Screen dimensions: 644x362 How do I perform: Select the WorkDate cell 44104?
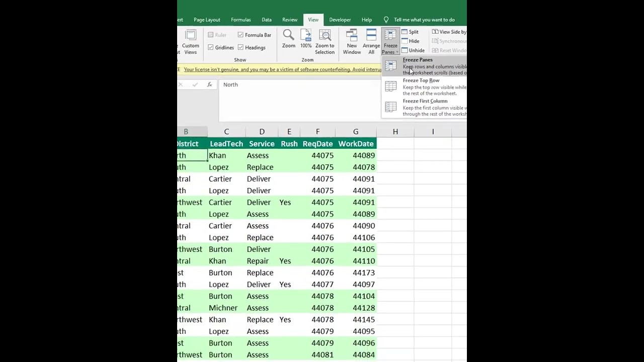(356, 296)
